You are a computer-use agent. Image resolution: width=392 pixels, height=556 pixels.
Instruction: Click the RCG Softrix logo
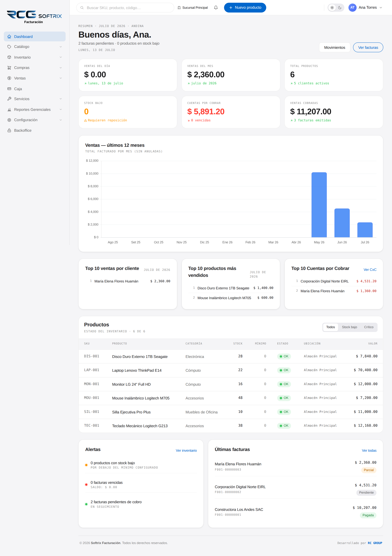(34, 17)
